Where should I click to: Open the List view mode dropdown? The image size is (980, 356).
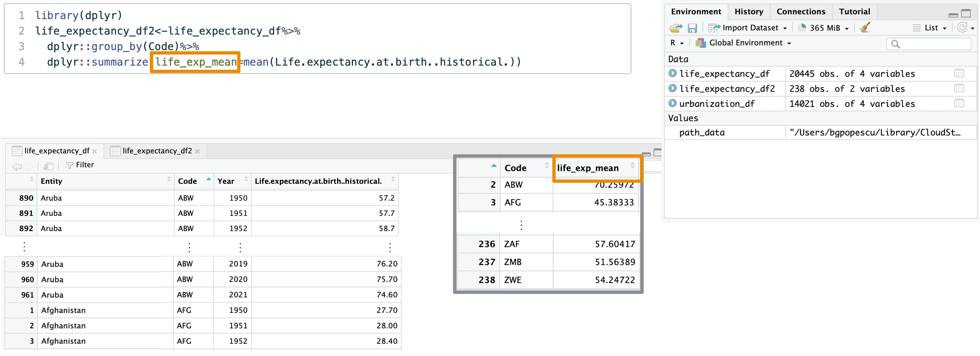pyautogui.click(x=931, y=28)
